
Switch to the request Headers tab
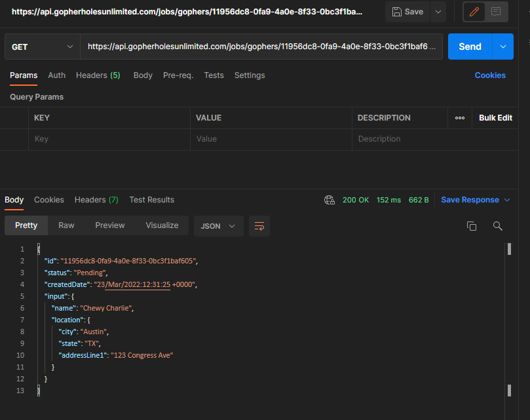(x=98, y=75)
